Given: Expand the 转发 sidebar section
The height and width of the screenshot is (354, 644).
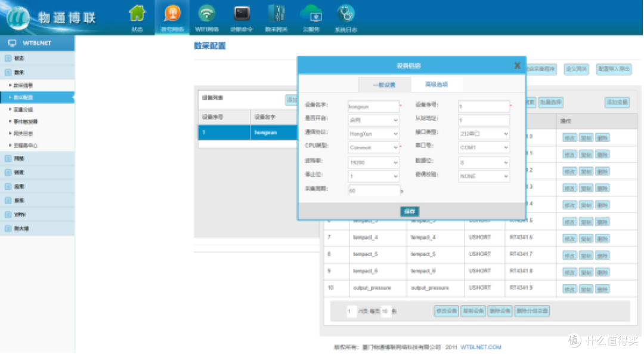Looking at the screenshot, I should pyautogui.click(x=38, y=173).
